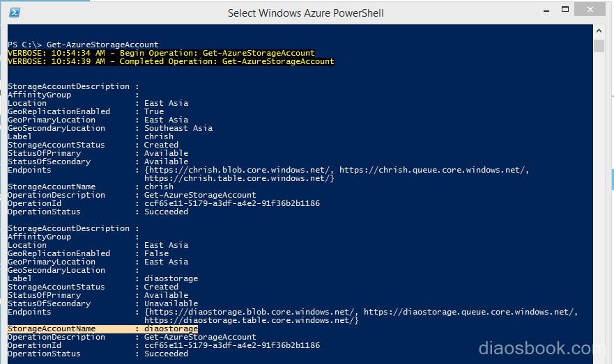Click the diaostorage queue endpoint URL
Viewport: 614px width, 364px height.
[470, 312]
